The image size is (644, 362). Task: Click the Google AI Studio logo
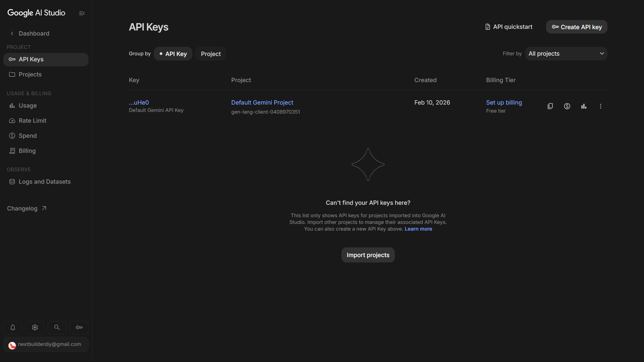(36, 13)
